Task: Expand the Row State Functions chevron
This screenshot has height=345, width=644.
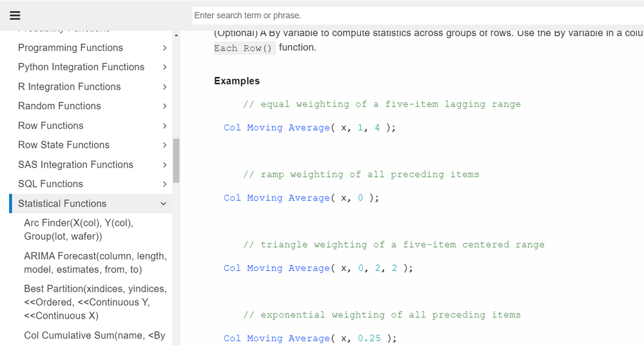Action: click(164, 145)
